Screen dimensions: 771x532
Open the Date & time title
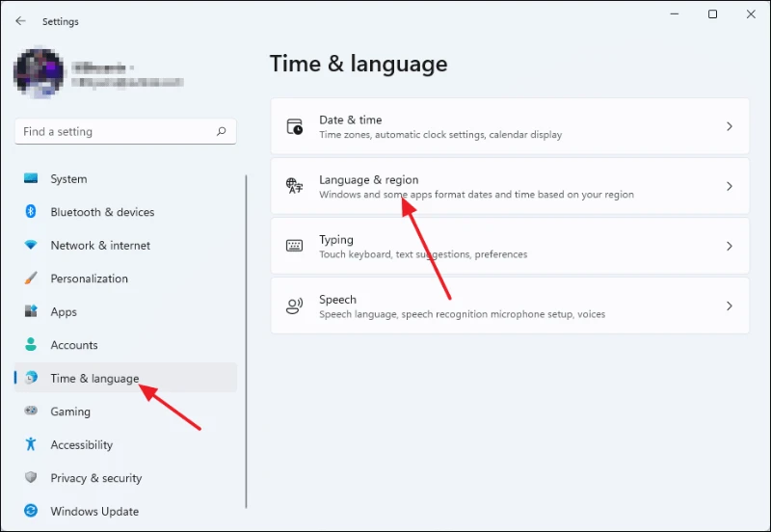point(350,120)
